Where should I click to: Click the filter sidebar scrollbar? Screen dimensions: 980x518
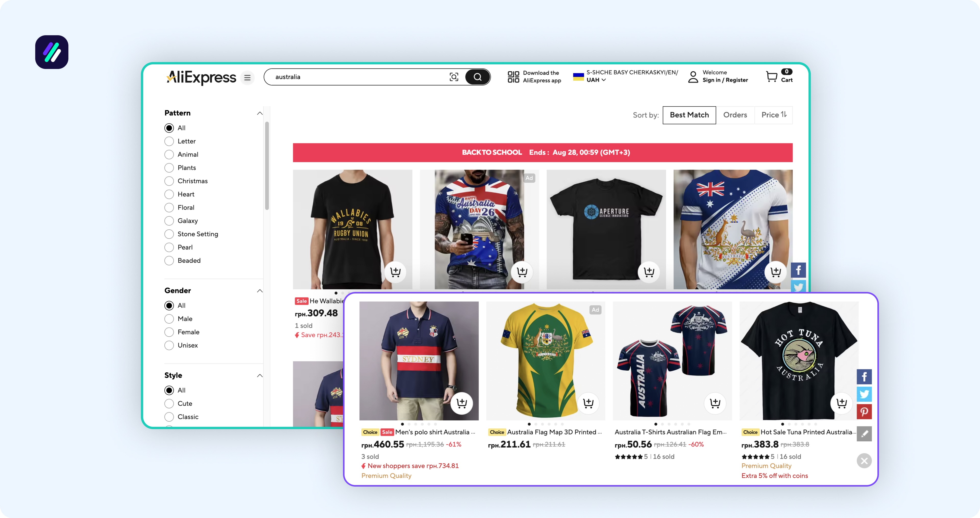tap(267, 166)
